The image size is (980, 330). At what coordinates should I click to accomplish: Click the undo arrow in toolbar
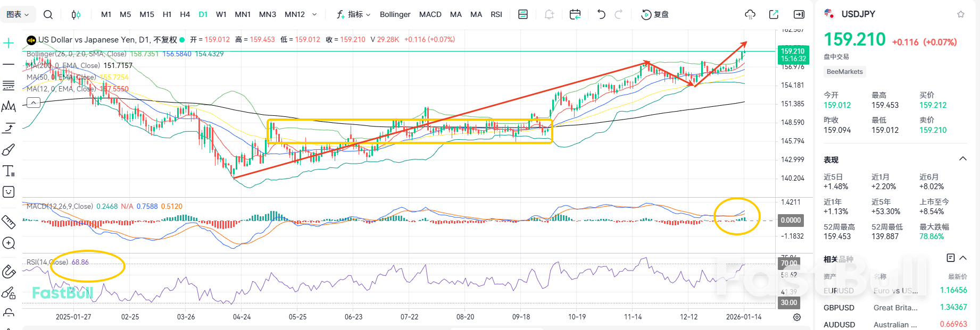pos(601,14)
